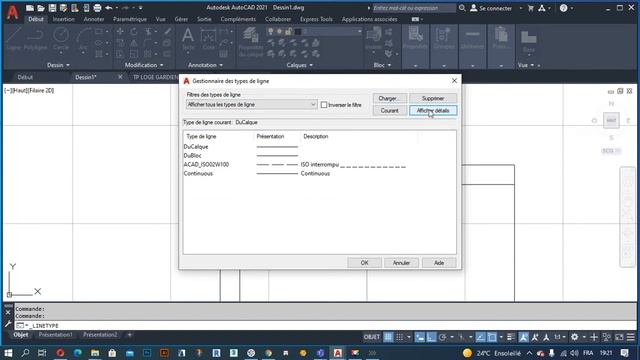Open Windows Start menu
Viewport: 640px width, 360px height.
[x=8, y=353]
